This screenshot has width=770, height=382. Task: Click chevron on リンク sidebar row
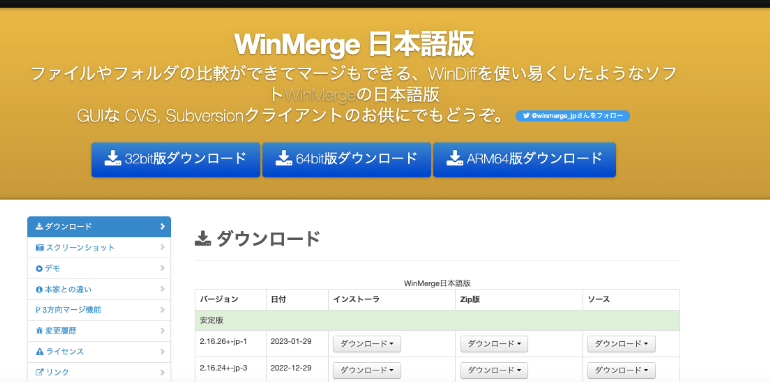(163, 372)
